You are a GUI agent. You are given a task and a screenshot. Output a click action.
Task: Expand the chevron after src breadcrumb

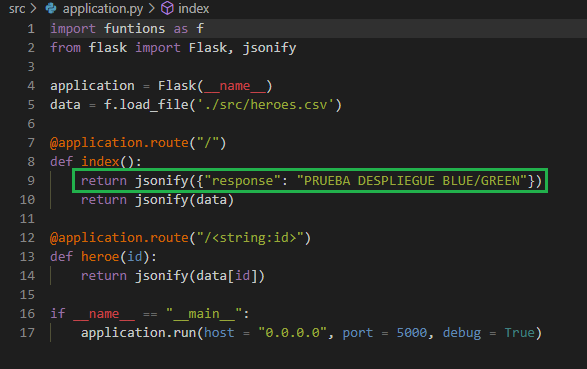click(x=34, y=8)
